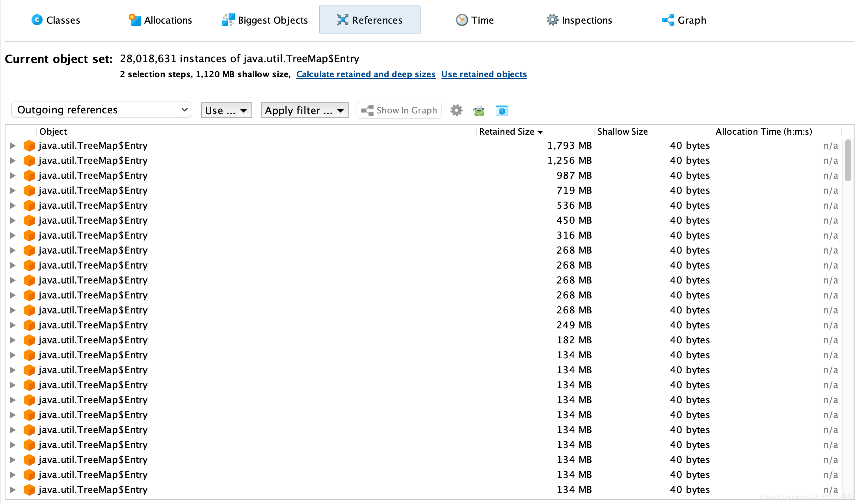Click the Show In Graph icon button

(x=399, y=110)
